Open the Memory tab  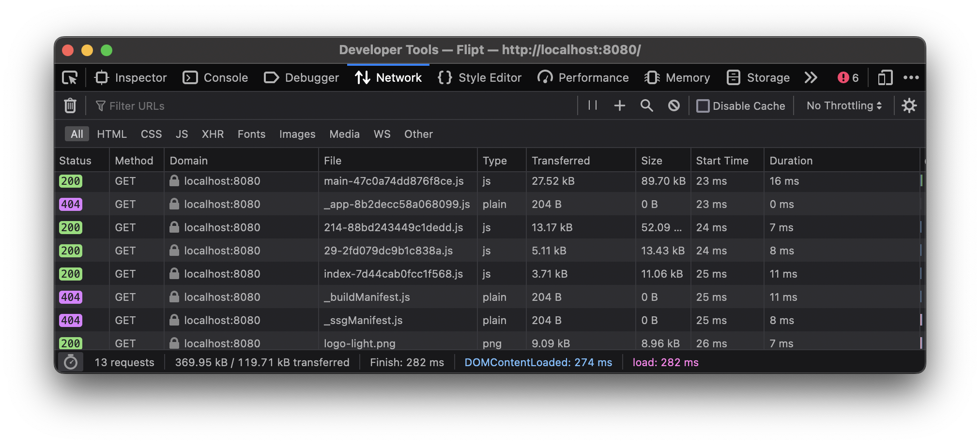tap(677, 78)
